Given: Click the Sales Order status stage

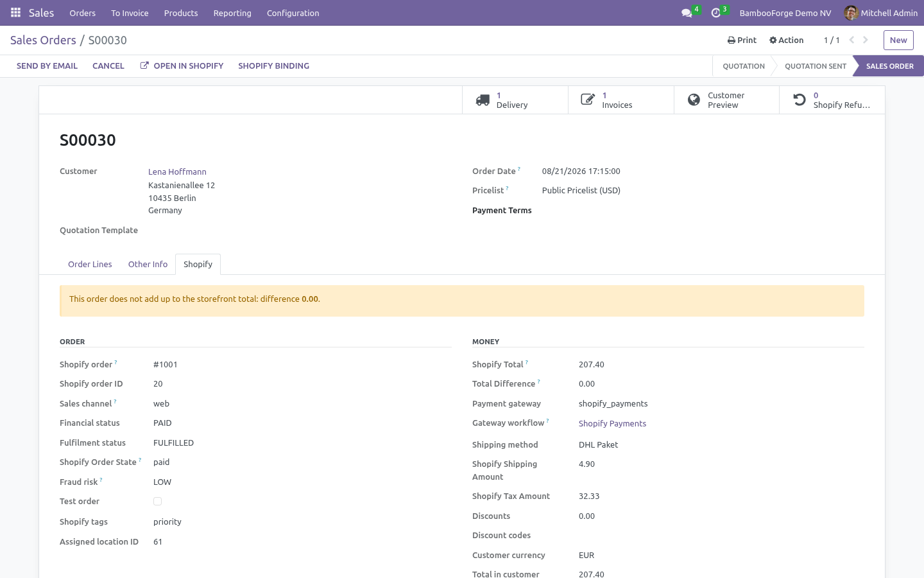Looking at the screenshot, I should pyautogui.click(x=889, y=66).
